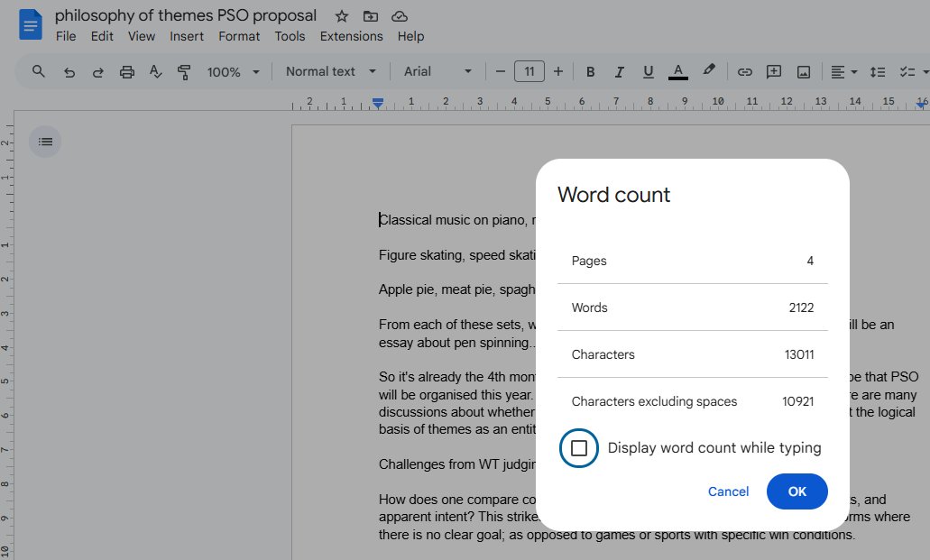The height and width of the screenshot is (560, 930).
Task: Click the redo arrow icon
Action: pos(97,72)
